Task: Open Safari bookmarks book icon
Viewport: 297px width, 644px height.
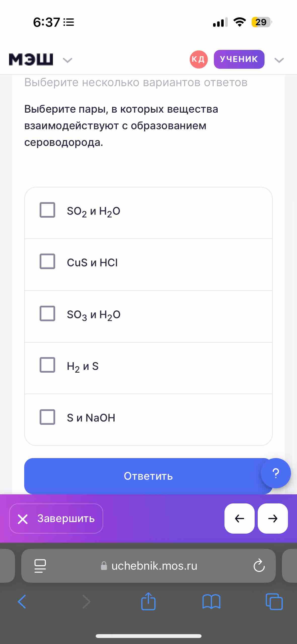Action: (x=211, y=601)
